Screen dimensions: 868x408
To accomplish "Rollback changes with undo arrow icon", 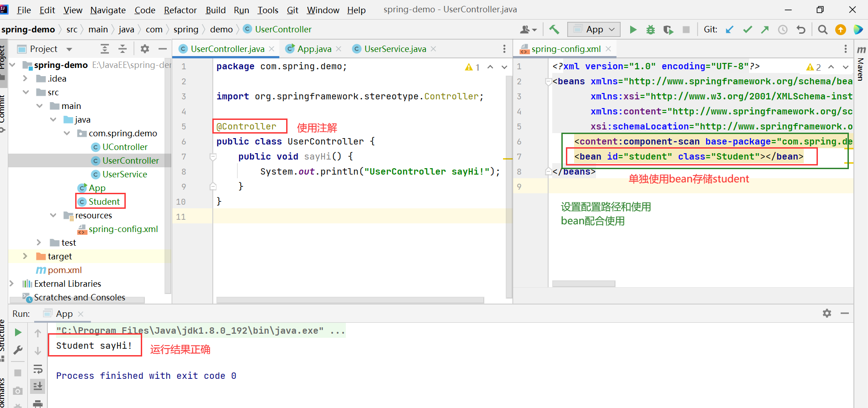I will click(x=801, y=30).
